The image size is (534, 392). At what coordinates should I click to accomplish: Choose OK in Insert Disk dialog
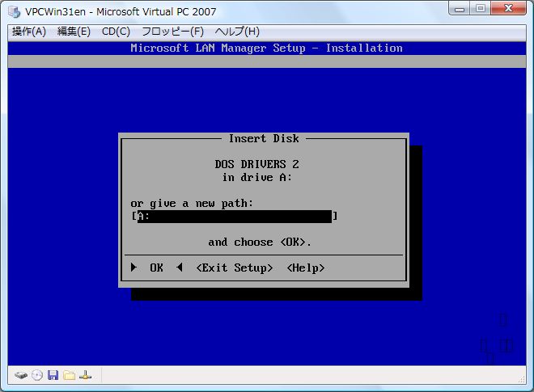[157, 268]
